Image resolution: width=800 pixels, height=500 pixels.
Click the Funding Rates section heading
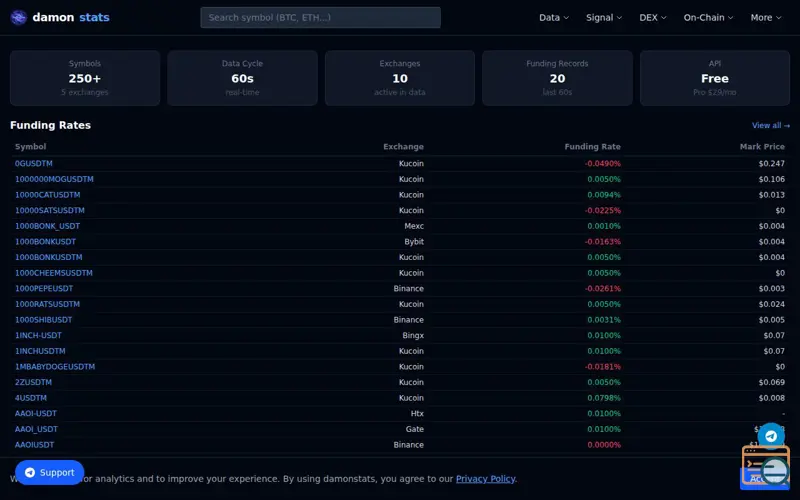(51, 126)
